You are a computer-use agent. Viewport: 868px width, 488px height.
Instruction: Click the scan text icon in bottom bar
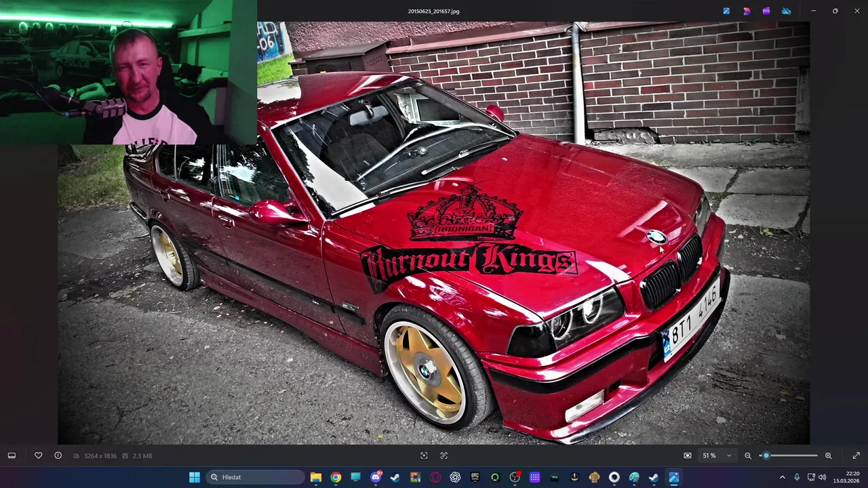coord(444,455)
